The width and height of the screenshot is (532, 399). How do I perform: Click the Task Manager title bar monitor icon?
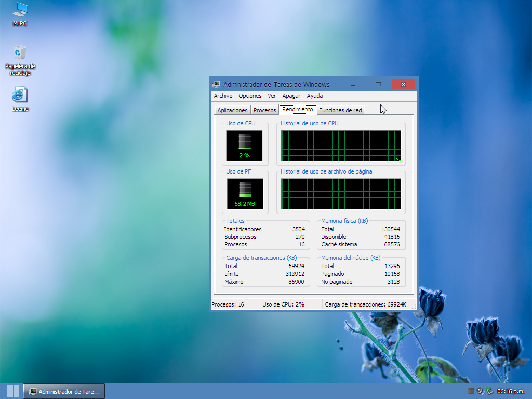click(215, 84)
